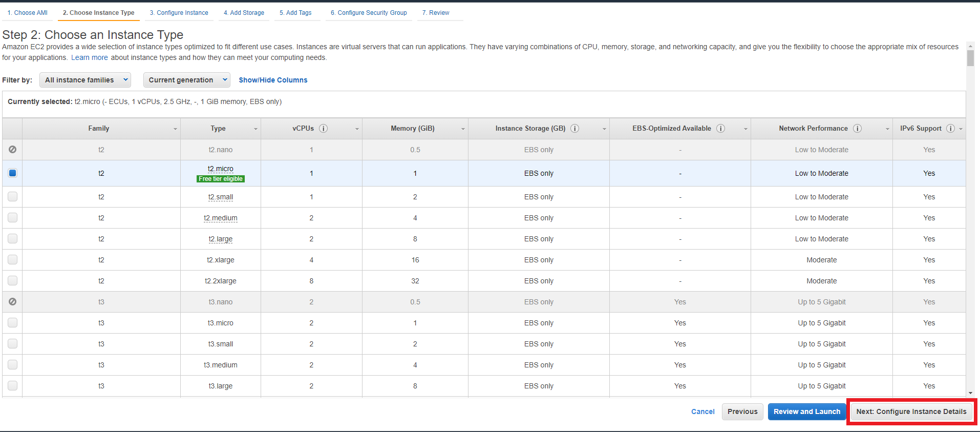Image resolution: width=980 pixels, height=432 pixels.
Task: Click the disabled icon for t2.nano
Action: tap(13, 149)
